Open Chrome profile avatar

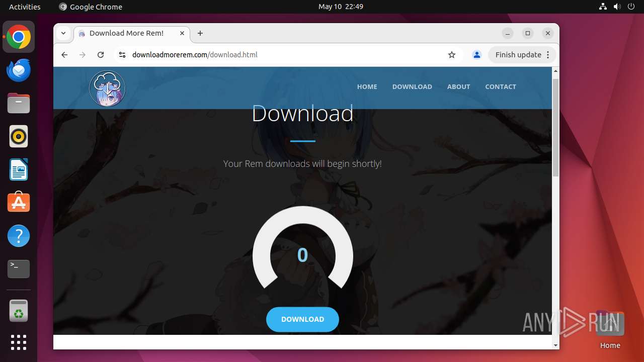(477, 55)
